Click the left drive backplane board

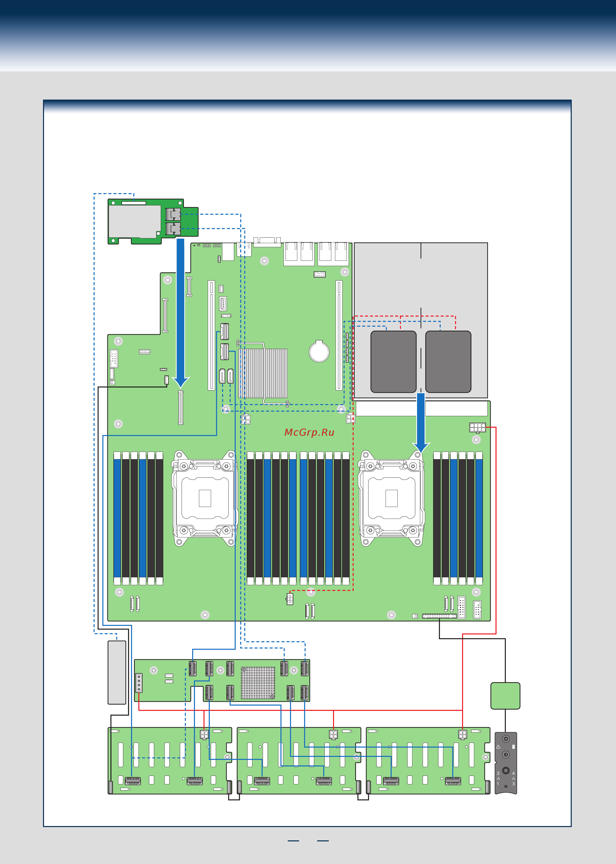170,760
